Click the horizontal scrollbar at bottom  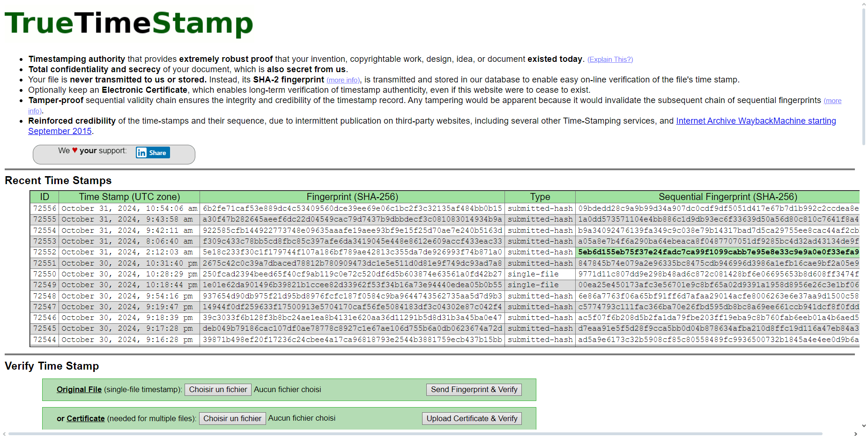(415, 434)
